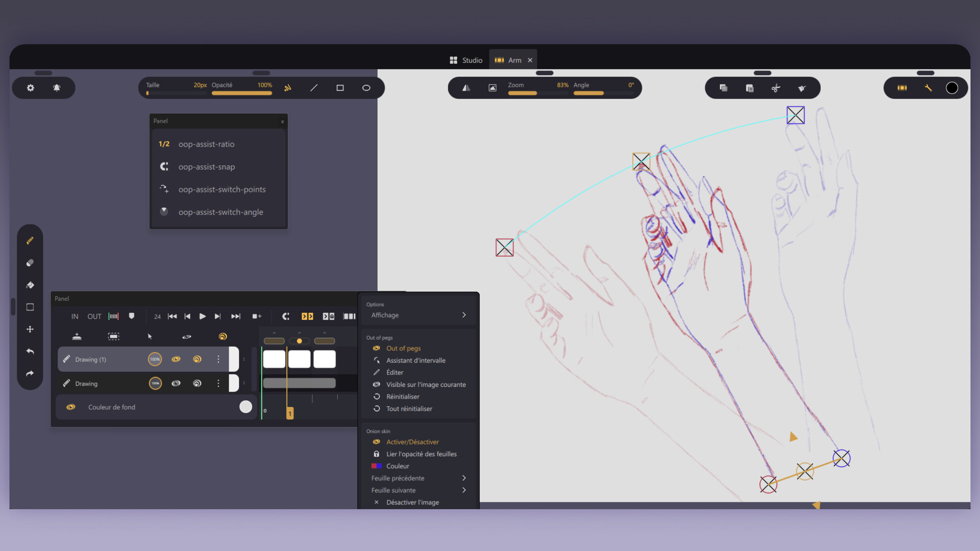Click the OUT point button
Screen dimensions: 980x551
coord(94,316)
